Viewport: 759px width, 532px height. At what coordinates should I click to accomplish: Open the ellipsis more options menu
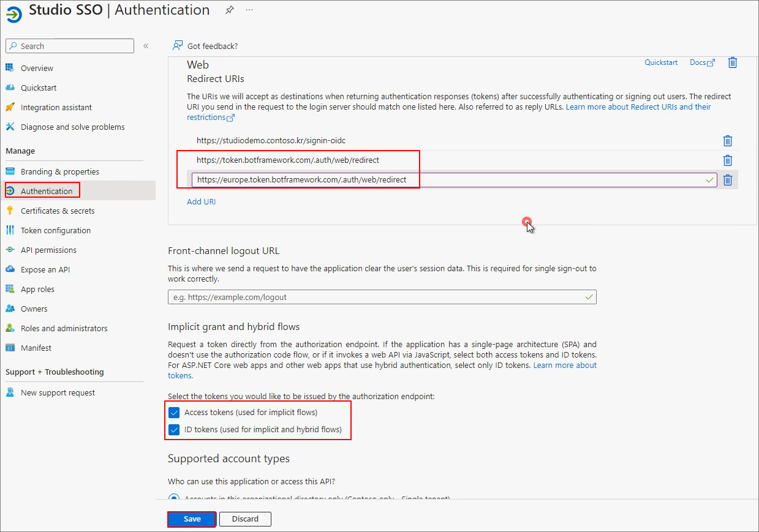tap(249, 10)
